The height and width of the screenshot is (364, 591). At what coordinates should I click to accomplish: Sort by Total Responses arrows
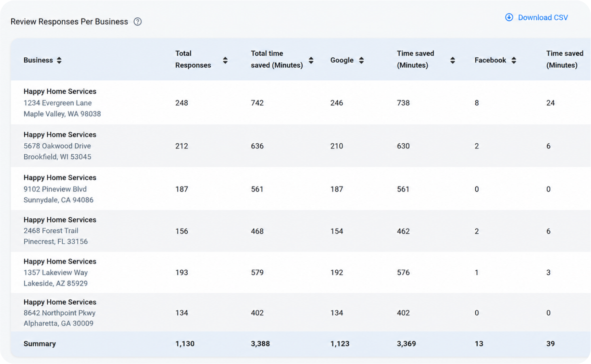tap(225, 60)
